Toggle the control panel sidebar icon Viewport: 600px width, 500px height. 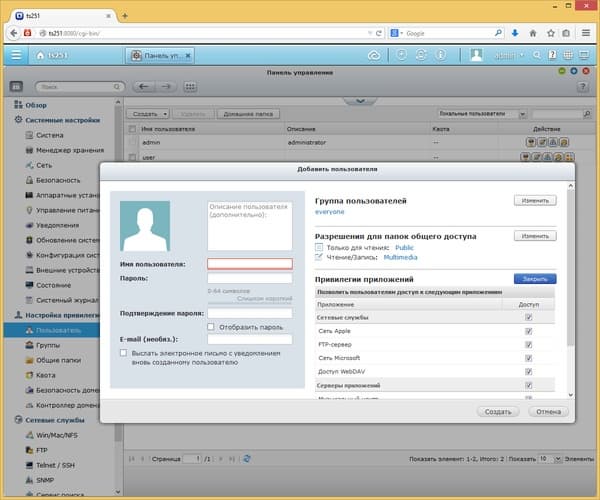16,87
